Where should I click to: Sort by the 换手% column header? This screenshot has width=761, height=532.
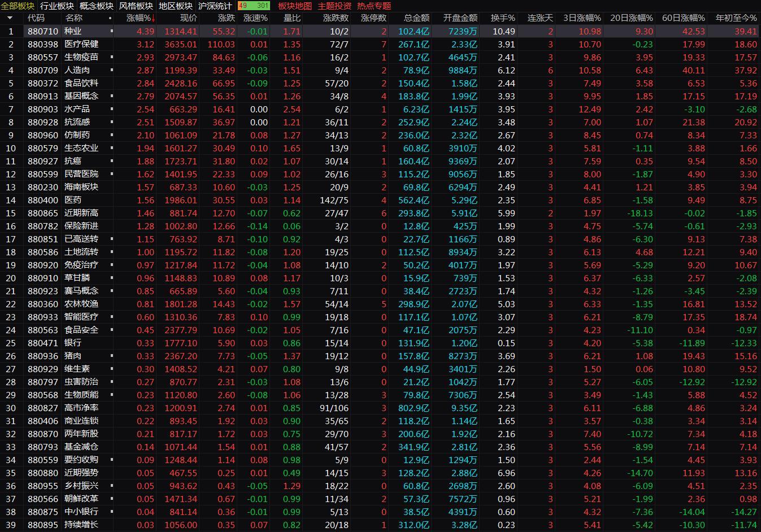coord(503,18)
